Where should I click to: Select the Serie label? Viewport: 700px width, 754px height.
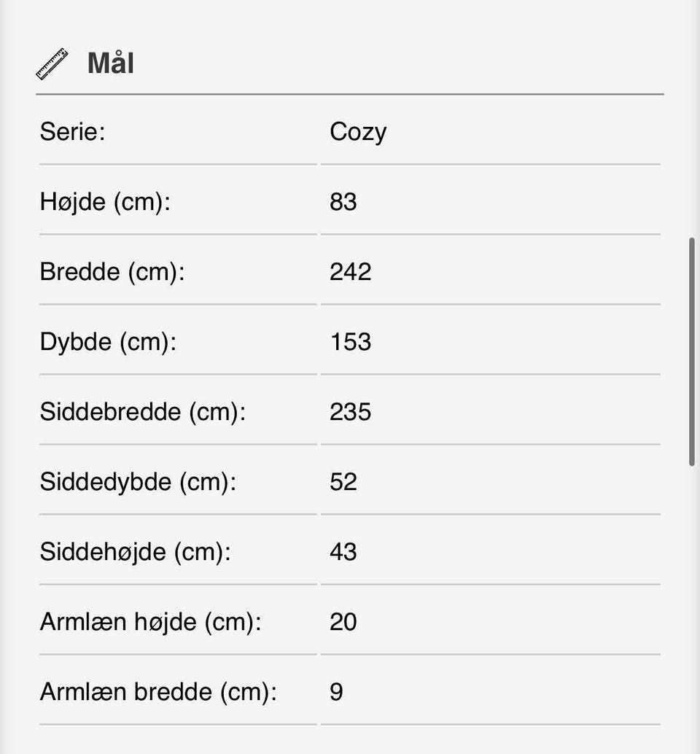coord(72,132)
